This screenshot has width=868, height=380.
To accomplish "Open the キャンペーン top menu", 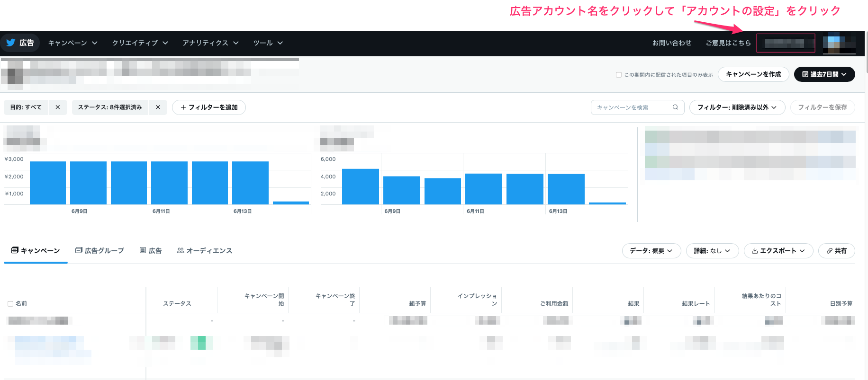I will tap(72, 43).
